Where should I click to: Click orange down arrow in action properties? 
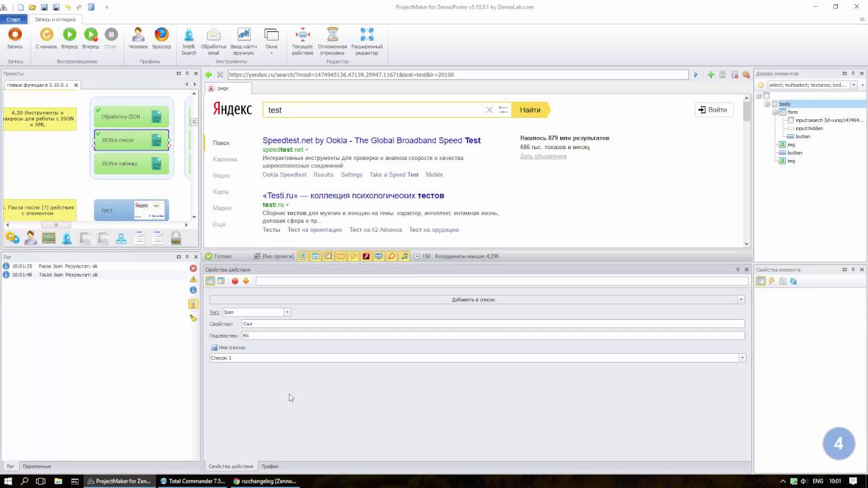(x=245, y=281)
